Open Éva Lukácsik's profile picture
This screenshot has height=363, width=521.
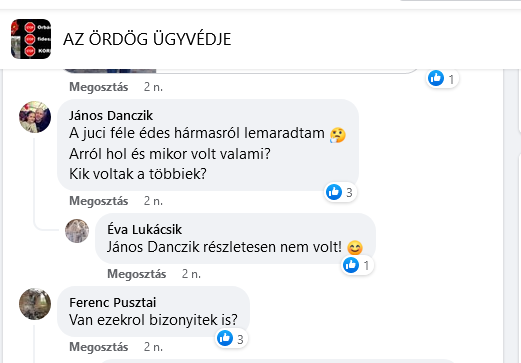click(x=77, y=231)
